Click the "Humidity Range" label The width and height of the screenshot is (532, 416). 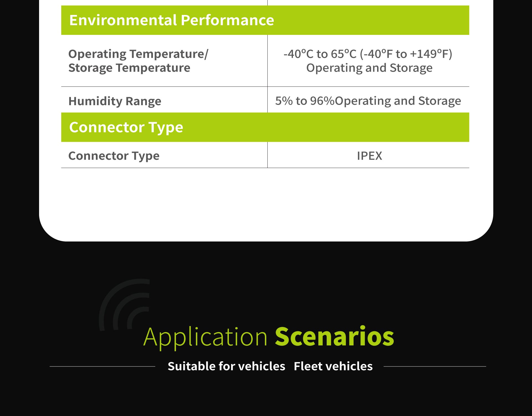pyautogui.click(x=115, y=101)
